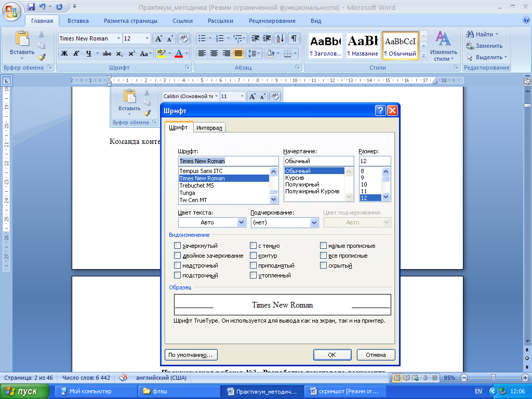This screenshot has height=399, width=532.
Task: Click Заменить in Editing group
Action: click(x=485, y=46)
